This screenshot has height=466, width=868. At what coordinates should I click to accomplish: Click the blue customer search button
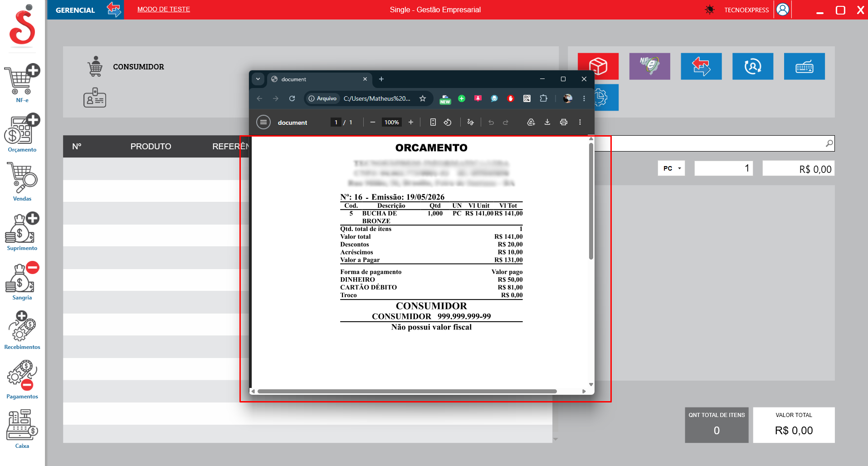click(753, 66)
